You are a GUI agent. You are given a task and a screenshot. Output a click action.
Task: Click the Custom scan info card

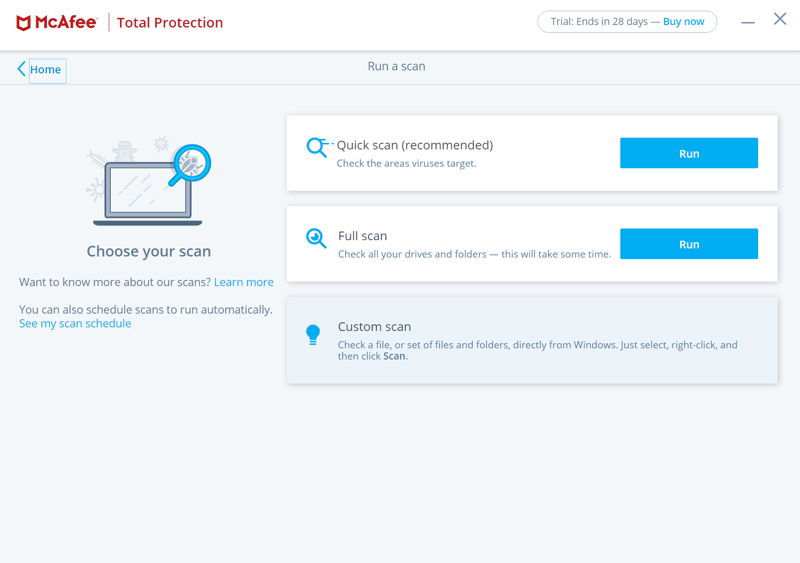pos(532,340)
